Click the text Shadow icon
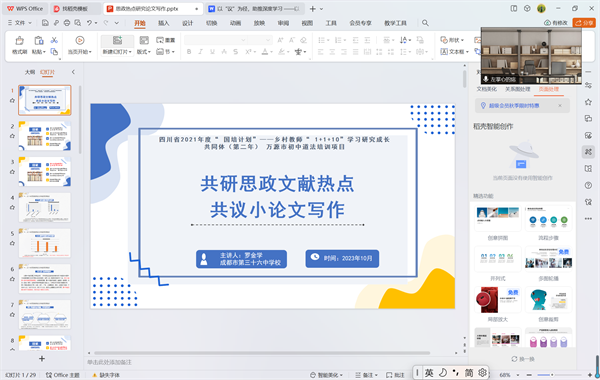The width and height of the screenshot is (600, 380). (x=224, y=52)
